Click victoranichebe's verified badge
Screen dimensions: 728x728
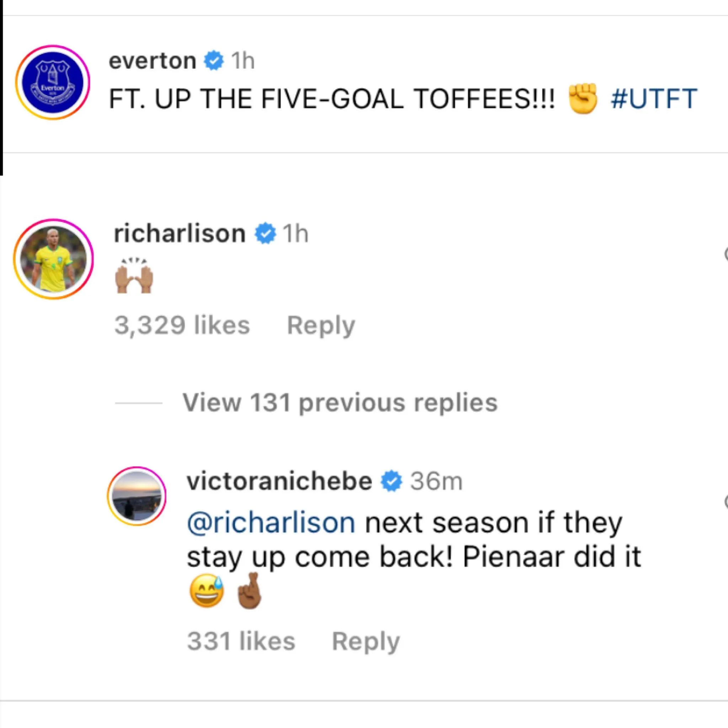[x=391, y=481]
